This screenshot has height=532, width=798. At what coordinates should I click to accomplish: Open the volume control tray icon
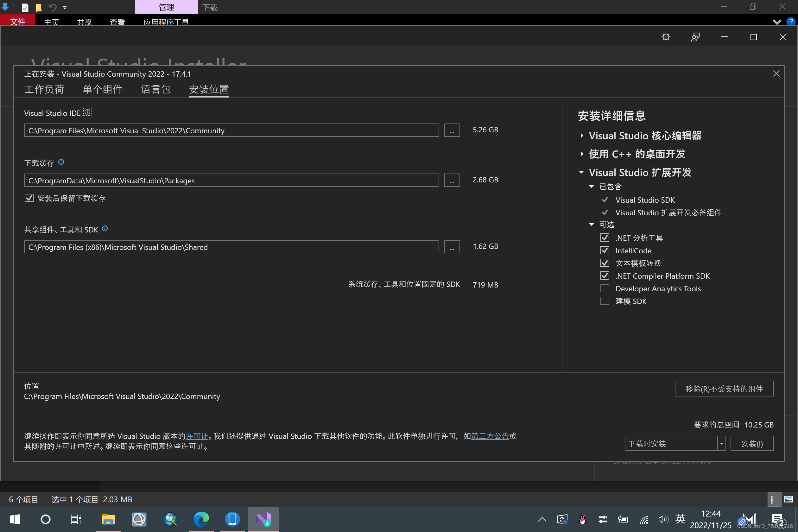pos(663,519)
